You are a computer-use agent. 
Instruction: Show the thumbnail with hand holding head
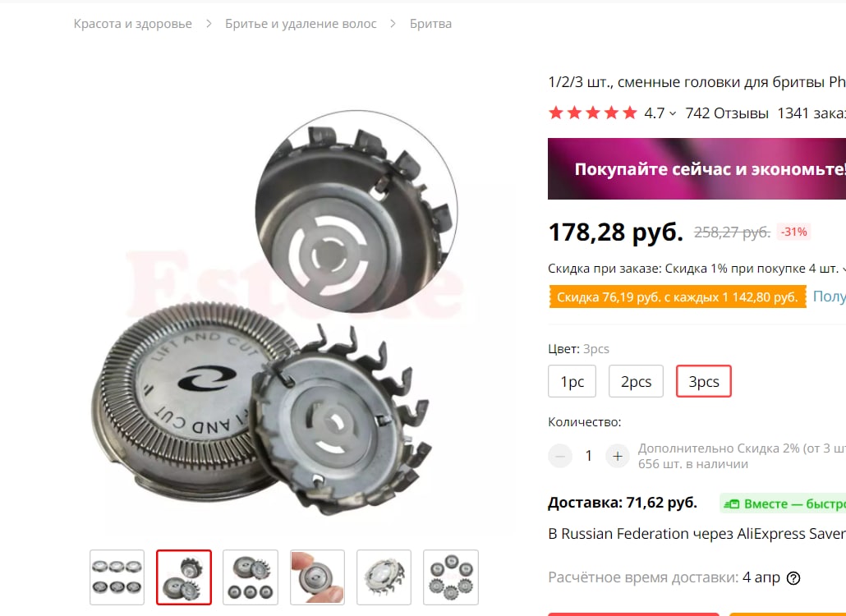pyautogui.click(x=317, y=577)
